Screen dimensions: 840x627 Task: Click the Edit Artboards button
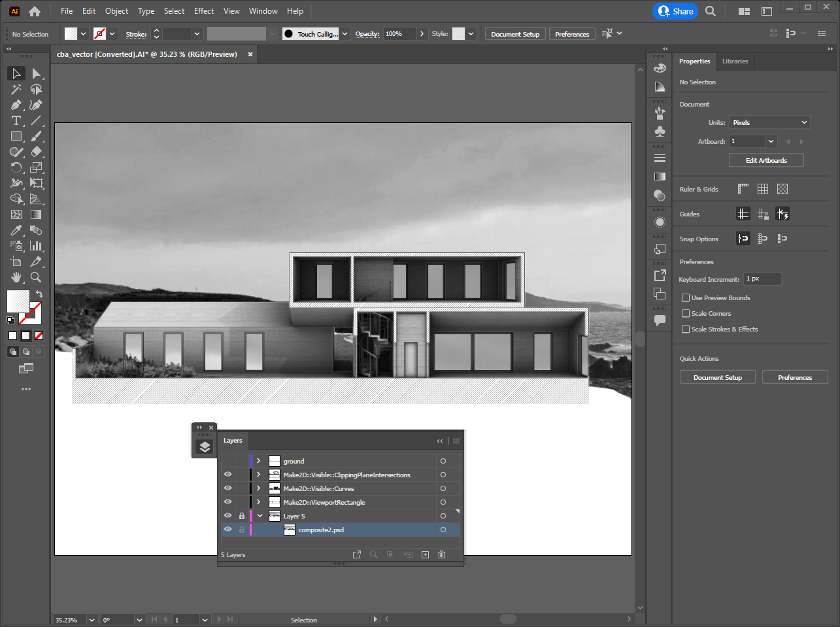(x=766, y=160)
